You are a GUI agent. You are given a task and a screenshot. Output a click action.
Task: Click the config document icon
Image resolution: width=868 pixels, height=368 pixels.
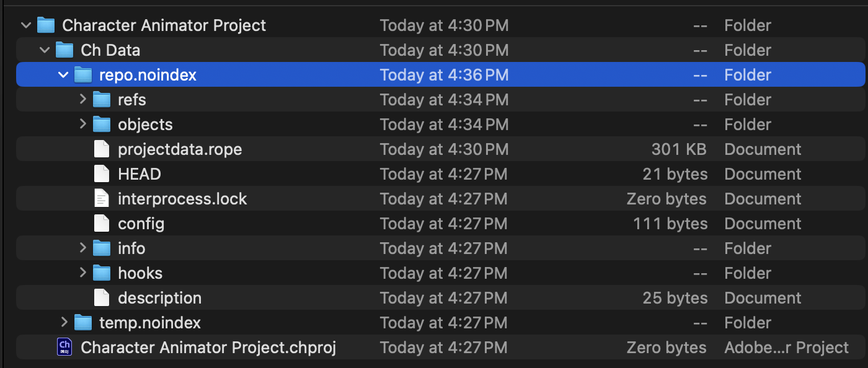click(x=101, y=224)
